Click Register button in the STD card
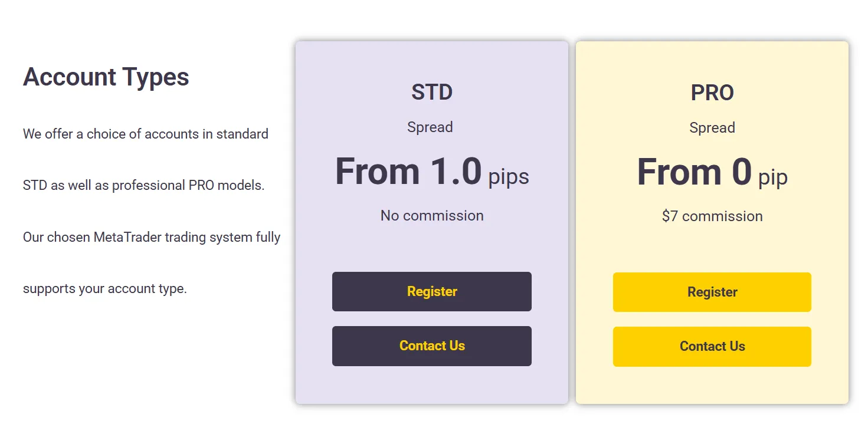This screenshot has width=868, height=421. 431,291
